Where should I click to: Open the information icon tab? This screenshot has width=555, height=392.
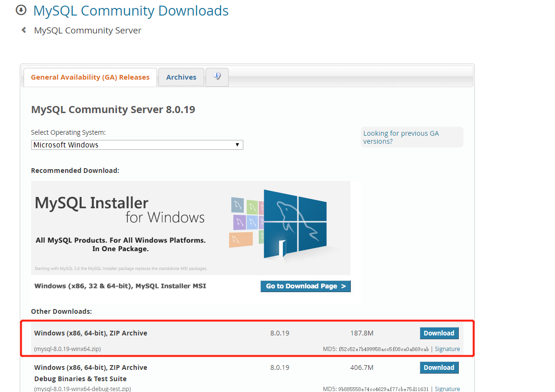217,76
